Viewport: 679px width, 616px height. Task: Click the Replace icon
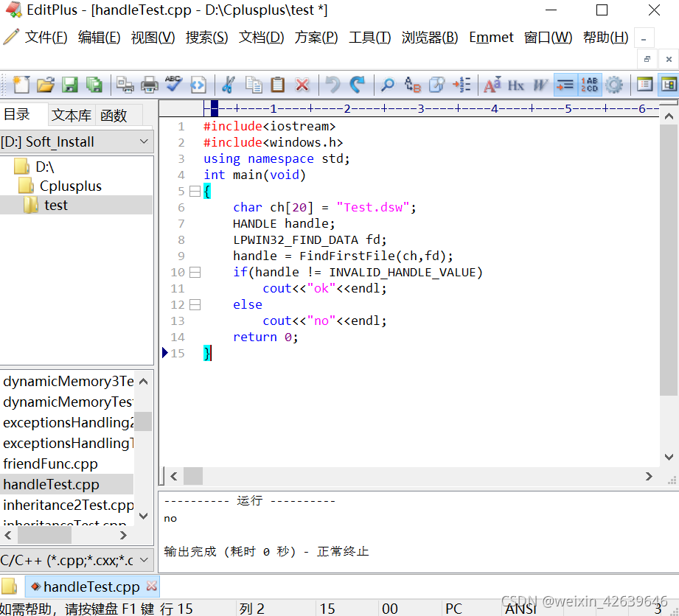(412, 85)
